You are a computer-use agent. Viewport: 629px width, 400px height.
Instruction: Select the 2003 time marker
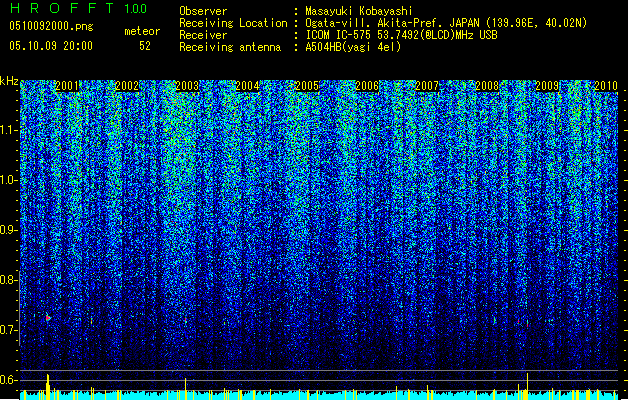point(187,86)
